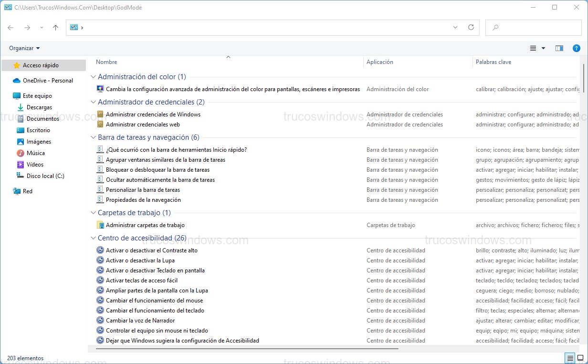Image resolution: width=588 pixels, height=364 pixels.
Task: Click the up-one-level arrow icon
Action: pyautogui.click(x=55, y=28)
